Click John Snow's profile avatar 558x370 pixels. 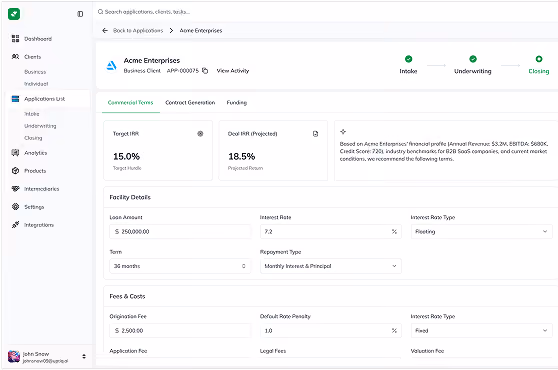point(14,356)
